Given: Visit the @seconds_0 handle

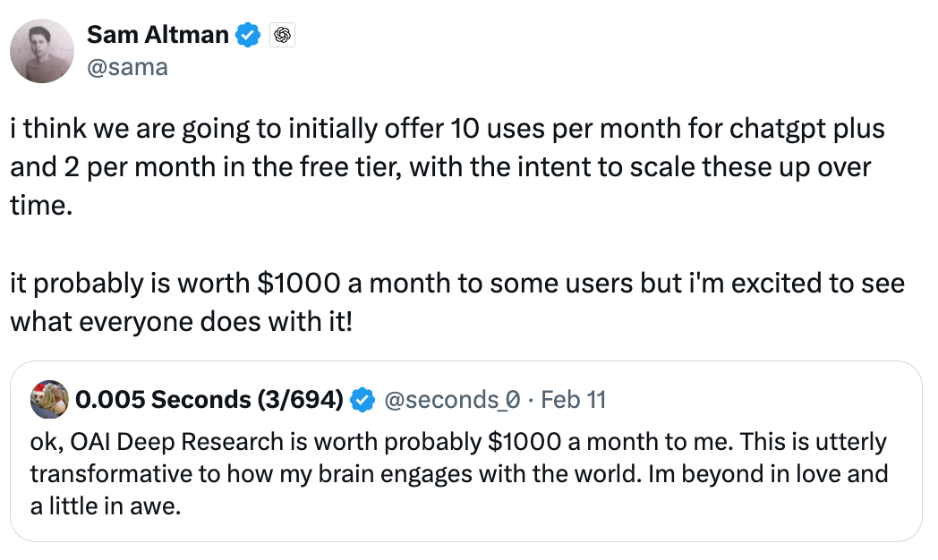Looking at the screenshot, I should click(452, 400).
